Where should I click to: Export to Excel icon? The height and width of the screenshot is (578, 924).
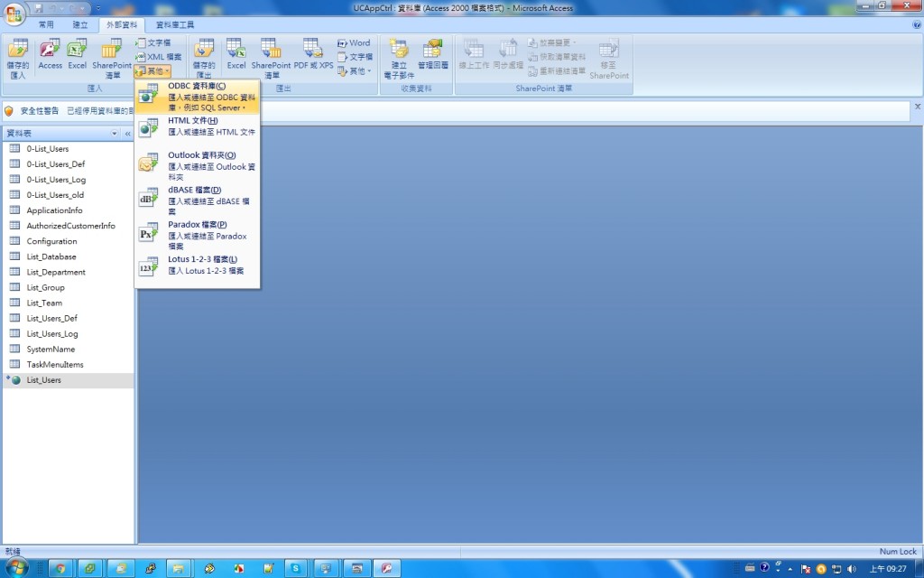click(236, 55)
